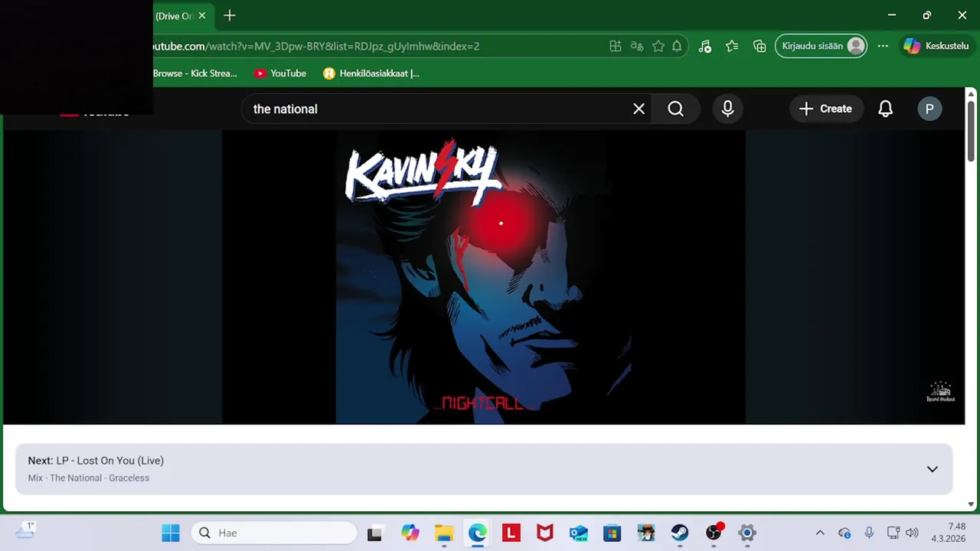The width and height of the screenshot is (980, 551).
Task: Open Outlook from the taskbar
Action: (579, 533)
